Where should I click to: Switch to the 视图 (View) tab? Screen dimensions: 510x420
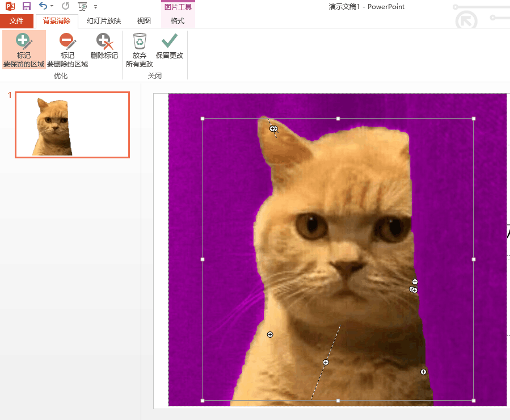click(144, 21)
